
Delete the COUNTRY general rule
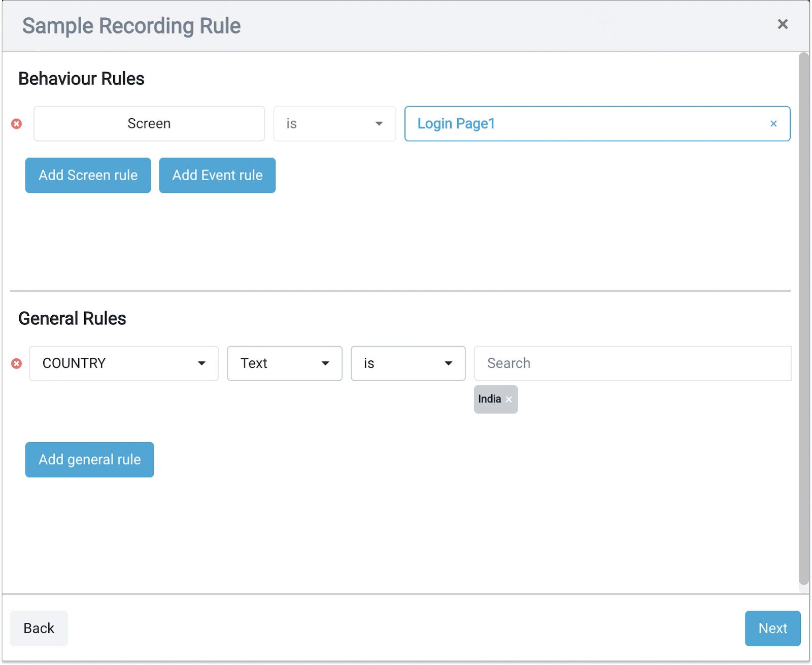pyautogui.click(x=17, y=363)
